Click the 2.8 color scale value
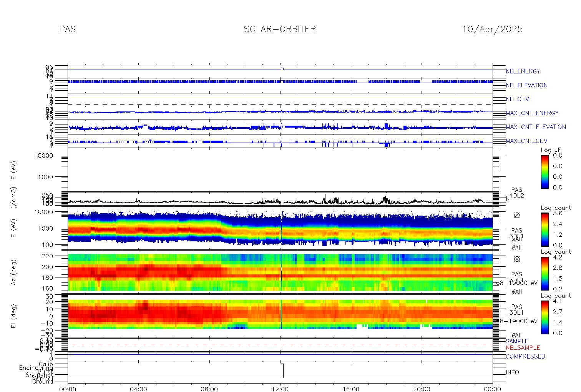This screenshot has width=581, height=392. (558, 267)
